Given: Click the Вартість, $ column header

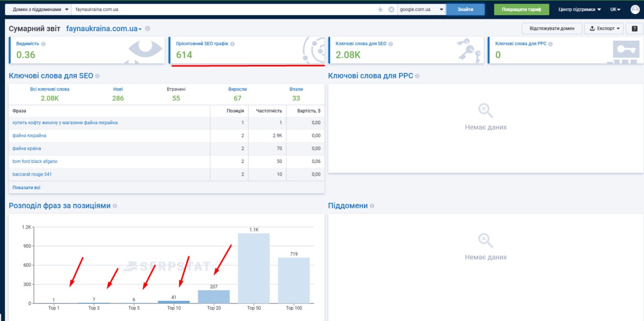Looking at the screenshot, I should tap(309, 111).
